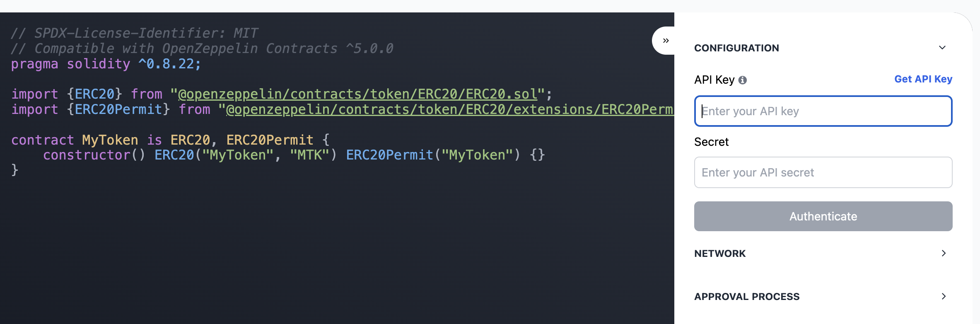Click the NETWORK heading label
The width and height of the screenshot is (980, 324).
[x=720, y=253]
